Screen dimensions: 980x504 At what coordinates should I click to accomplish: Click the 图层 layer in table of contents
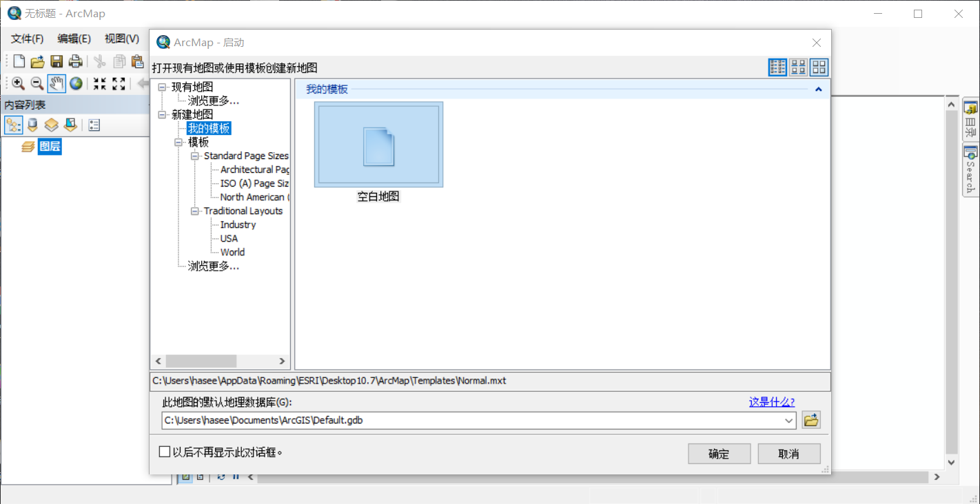[50, 146]
